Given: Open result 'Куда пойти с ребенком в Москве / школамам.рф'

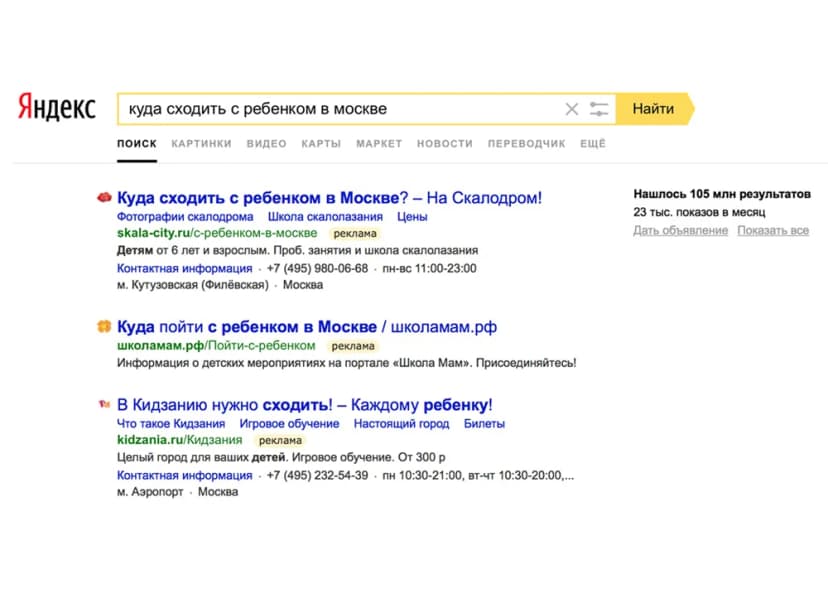Looking at the screenshot, I should [x=307, y=327].
